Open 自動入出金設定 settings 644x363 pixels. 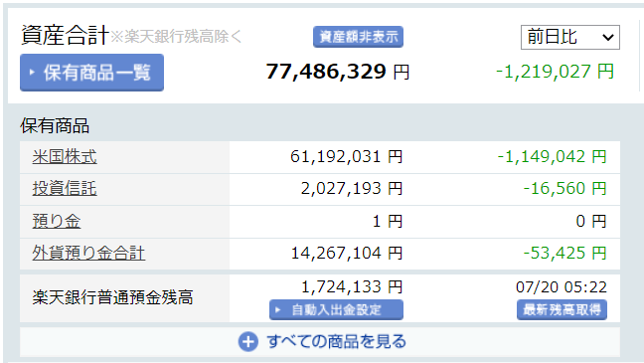coord(336,310)
